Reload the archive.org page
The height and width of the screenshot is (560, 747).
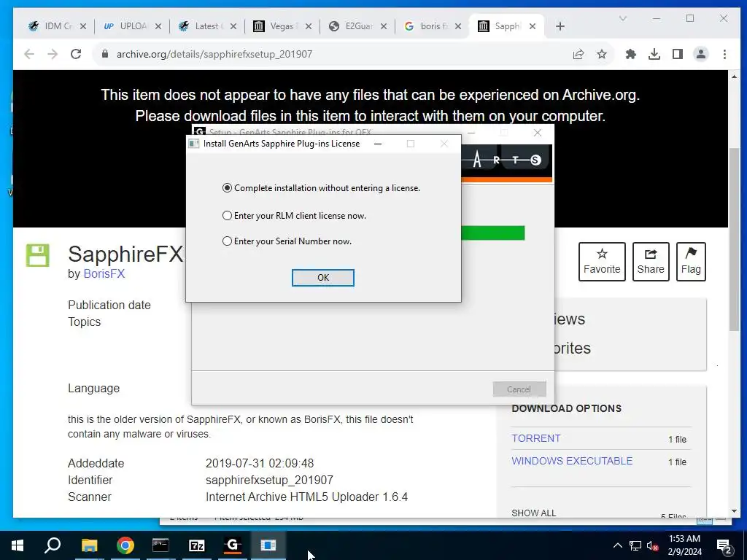point(76,54)
